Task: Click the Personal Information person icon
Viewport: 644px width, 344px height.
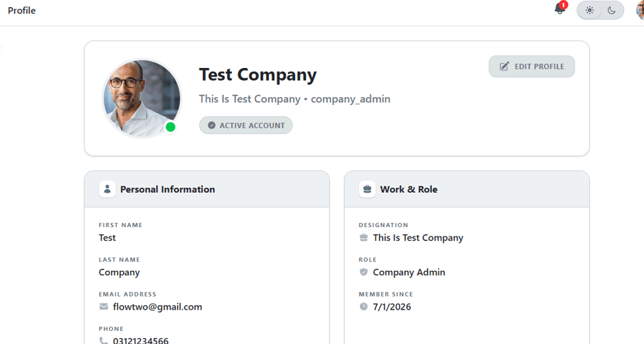Action: (x=107, y=189)
